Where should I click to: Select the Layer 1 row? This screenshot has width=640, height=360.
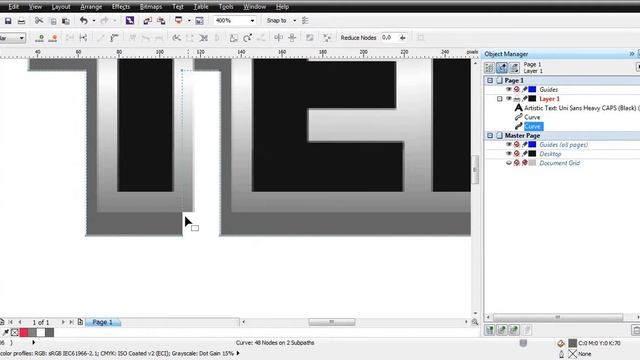click(x=549, y=99)
